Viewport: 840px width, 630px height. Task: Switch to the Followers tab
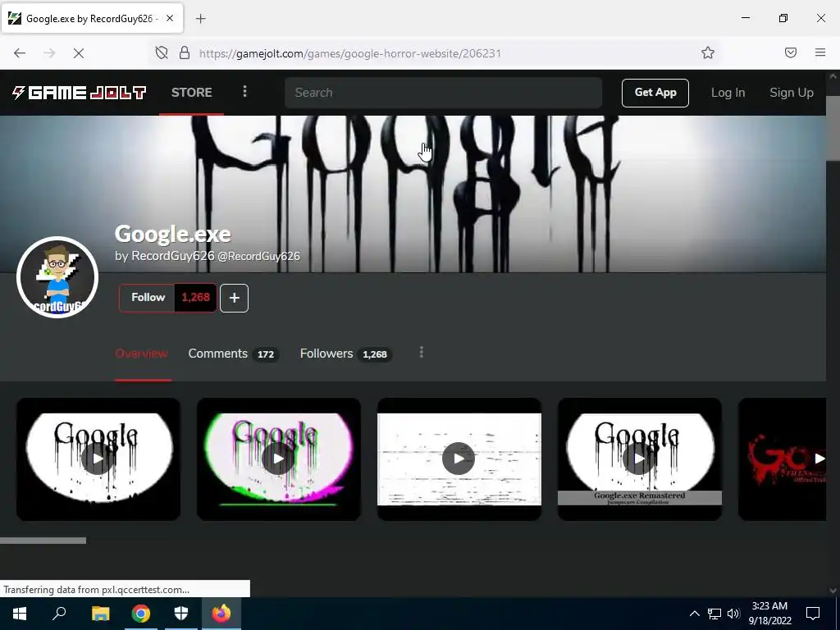point(345,354)
